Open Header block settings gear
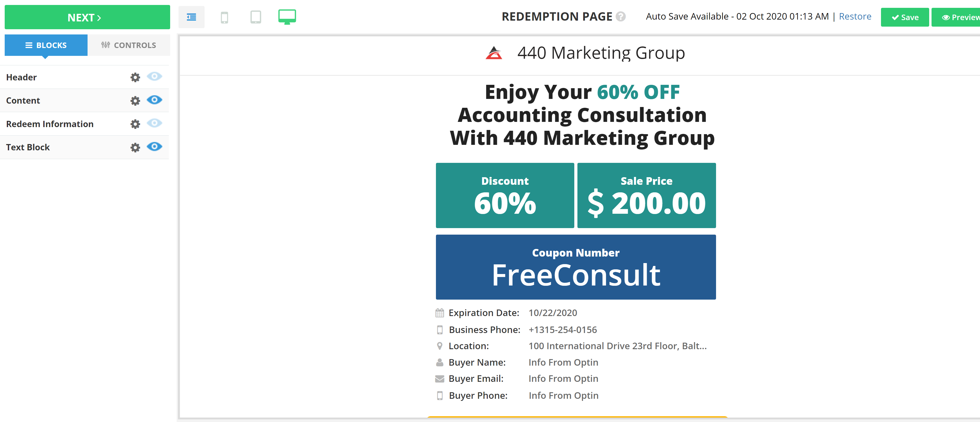This screenshot has width=980, height=422. (x=135, y=77)
